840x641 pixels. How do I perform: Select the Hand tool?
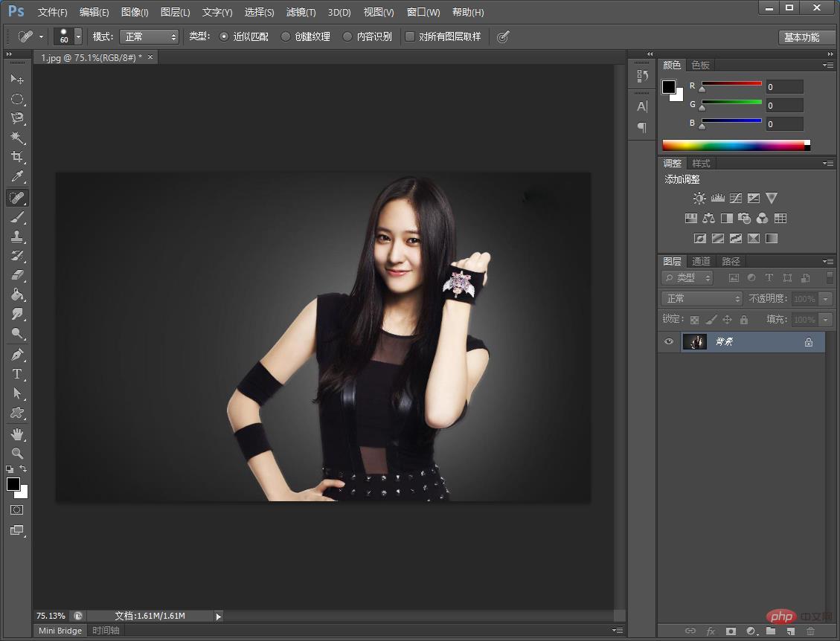click(x=17, y=434)
